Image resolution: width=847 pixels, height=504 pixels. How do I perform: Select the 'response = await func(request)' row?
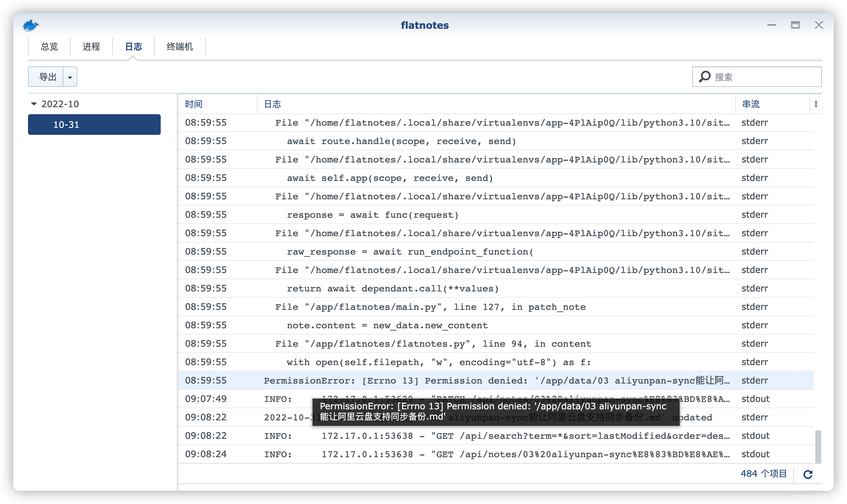[496, 214]
